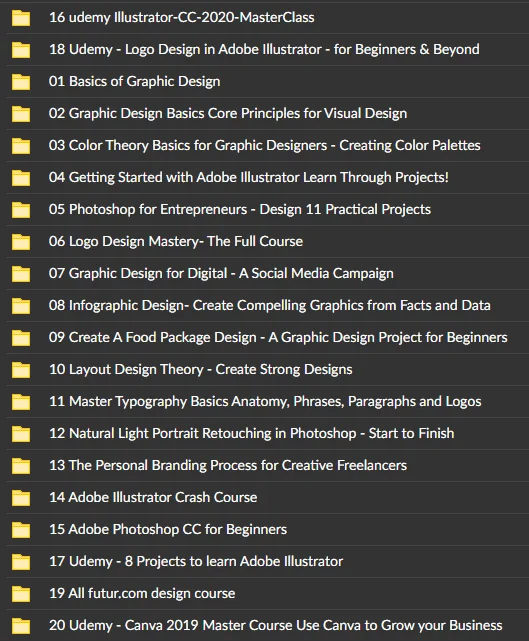Open '13 The Personal Branding Process' name
Image resolution: width=529 pixels, height=641 pixels.
[x=228, y=465]
